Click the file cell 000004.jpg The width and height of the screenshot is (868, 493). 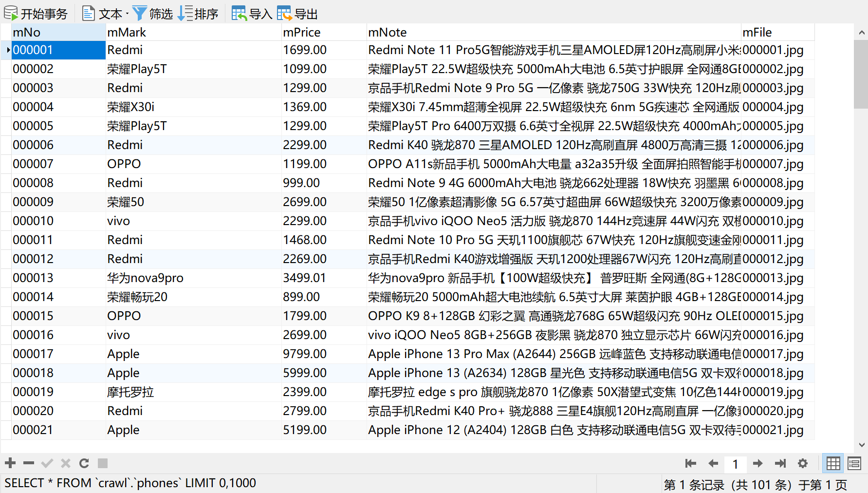point(778,107)
